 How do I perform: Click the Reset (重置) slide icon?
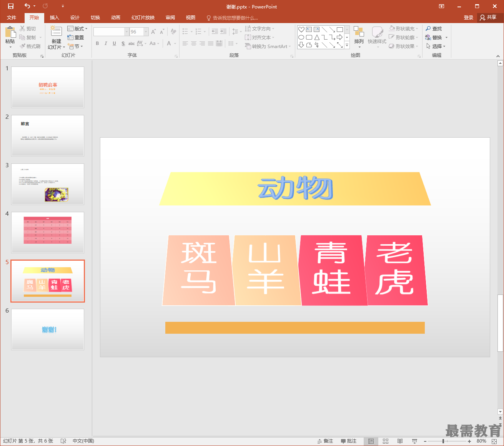(x=70, y=37)
